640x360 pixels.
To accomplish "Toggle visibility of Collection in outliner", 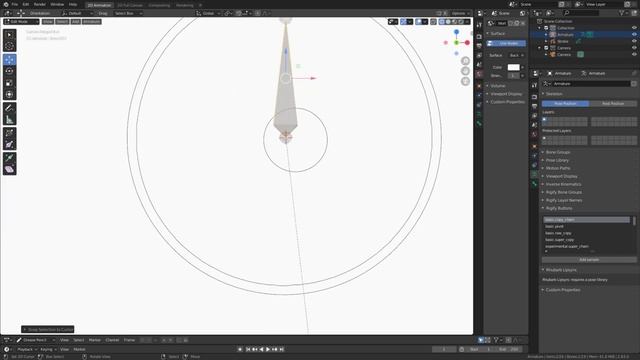I will (x=634, y=28).
